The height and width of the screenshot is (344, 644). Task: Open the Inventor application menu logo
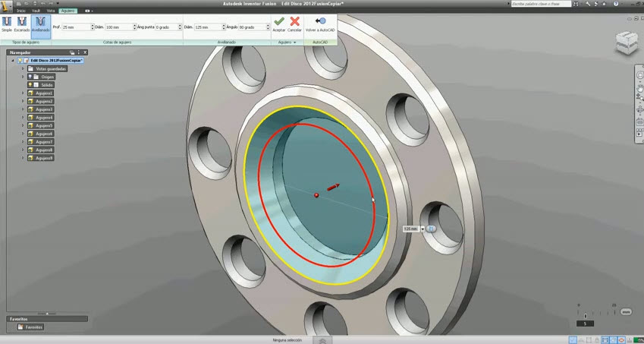pos(6,7)
